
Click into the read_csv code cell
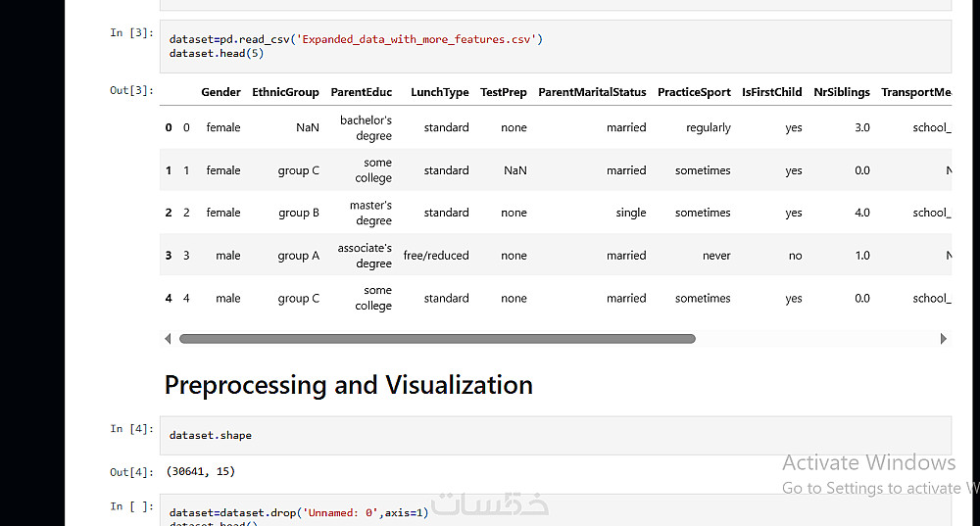click(x=555, y=46)
